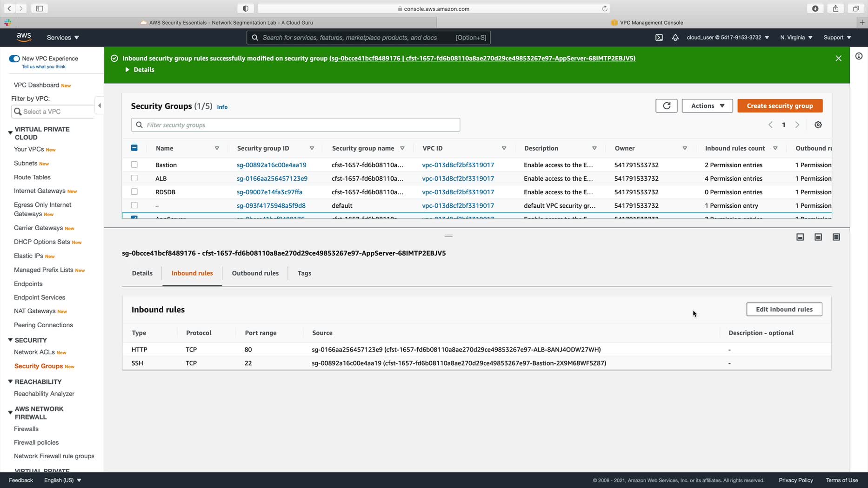Sort by Security group ID column arrow
868x488 pixels.
[x=312, y=148]
